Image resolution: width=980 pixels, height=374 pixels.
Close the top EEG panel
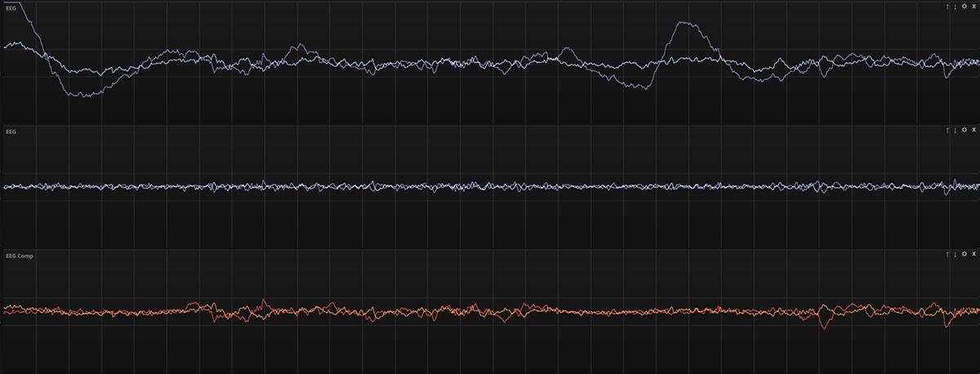click(973, 6)
